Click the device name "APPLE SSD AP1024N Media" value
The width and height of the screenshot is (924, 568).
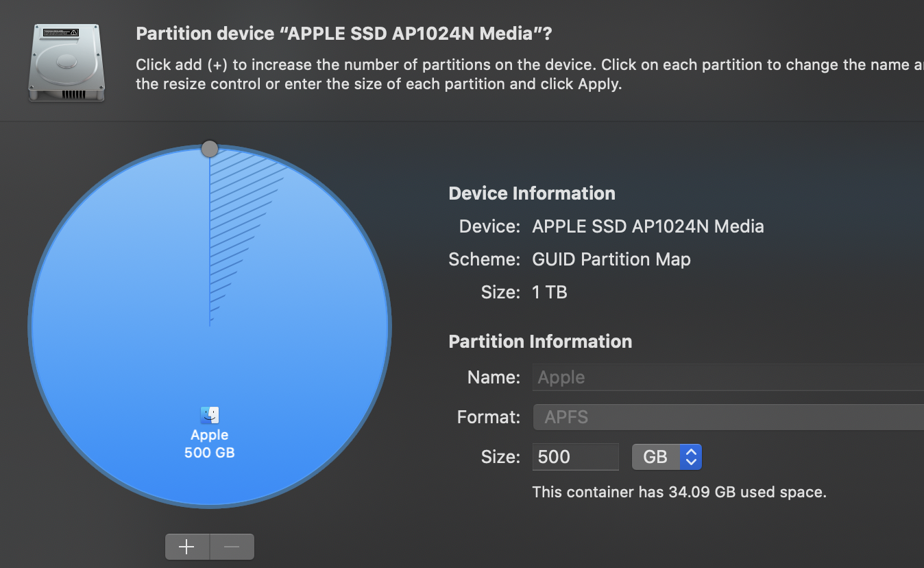pos(648,226)
